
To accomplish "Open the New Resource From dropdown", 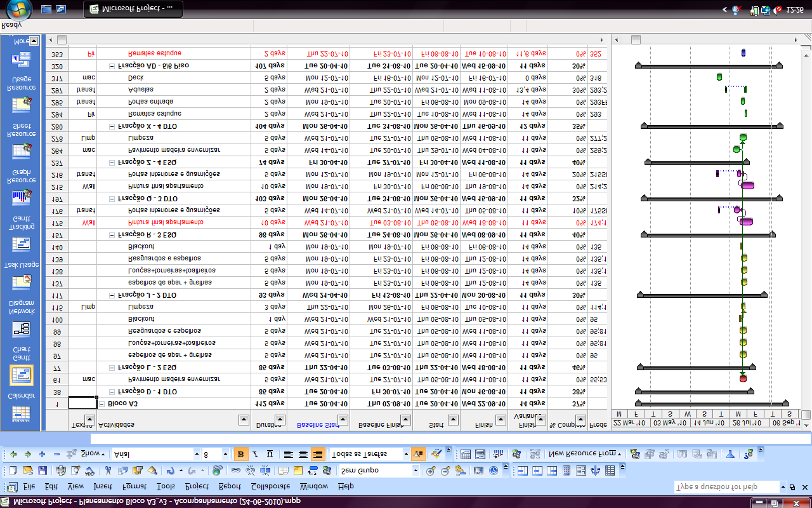I will (586, 454).
